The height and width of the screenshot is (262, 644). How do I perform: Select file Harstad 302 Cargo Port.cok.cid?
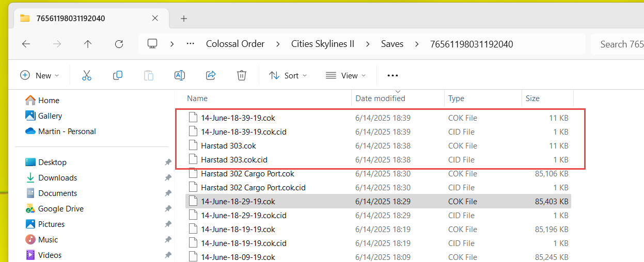click(378, 187)
